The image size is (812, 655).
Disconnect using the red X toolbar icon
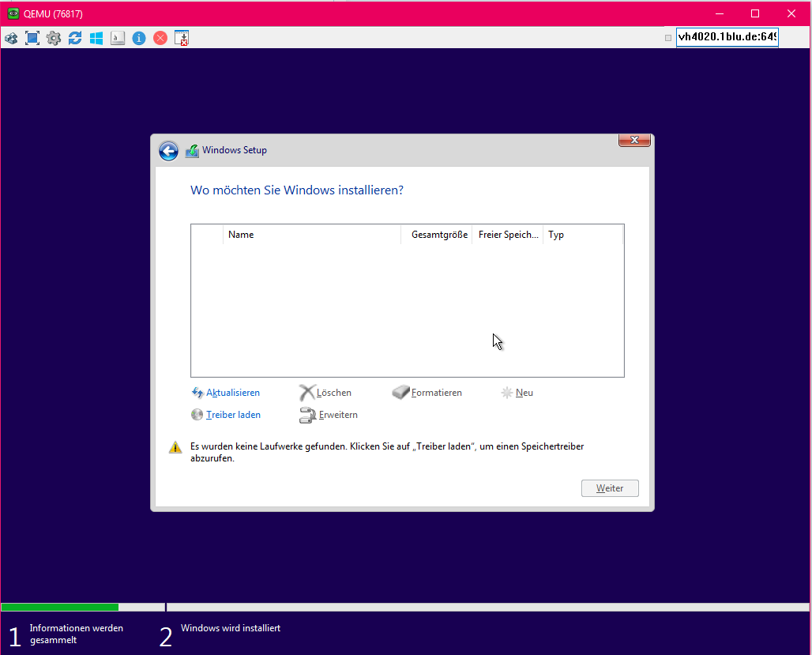[x=160, y=39]
